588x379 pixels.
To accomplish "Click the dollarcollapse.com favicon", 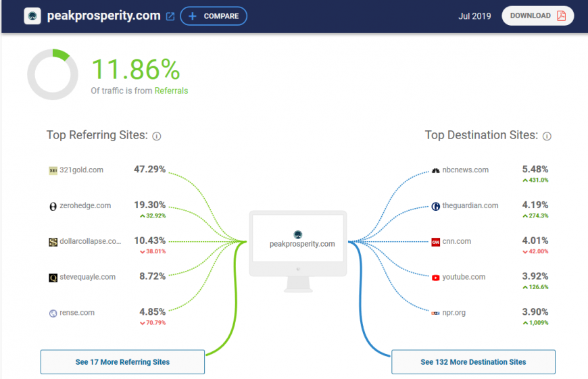I will click(x=53, y=242).
